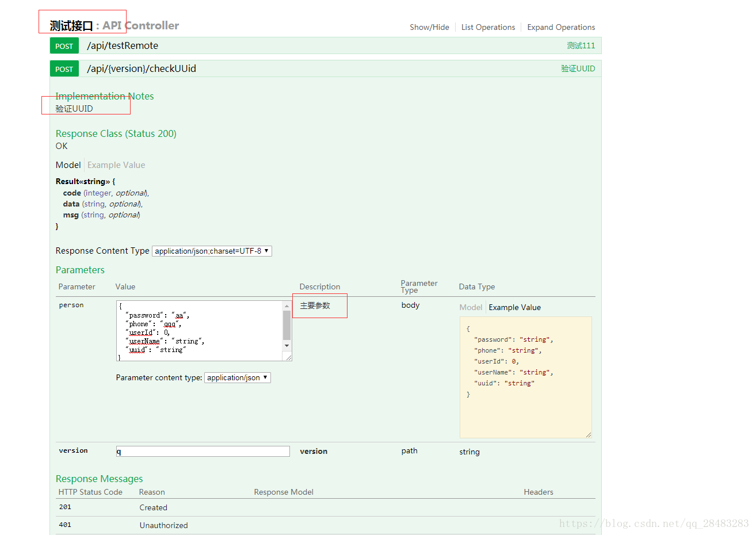Collapse the /api/{version}/checkUUid operation
Image resolution: width=756 pixels, height=535 pixels.
(x=142, y=69)
